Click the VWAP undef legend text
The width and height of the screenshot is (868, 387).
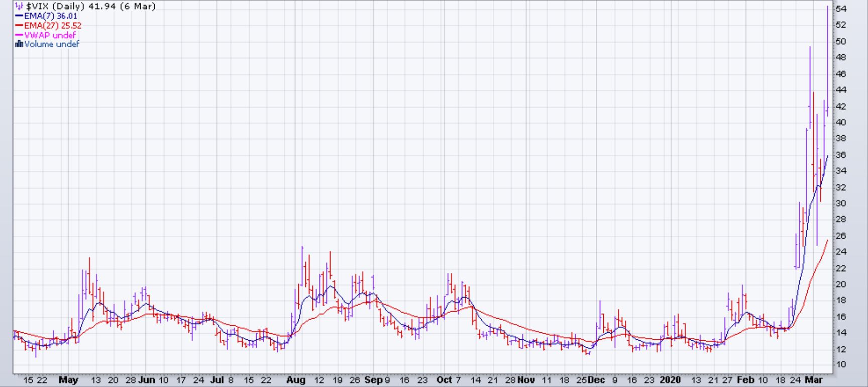click(50, 35)
